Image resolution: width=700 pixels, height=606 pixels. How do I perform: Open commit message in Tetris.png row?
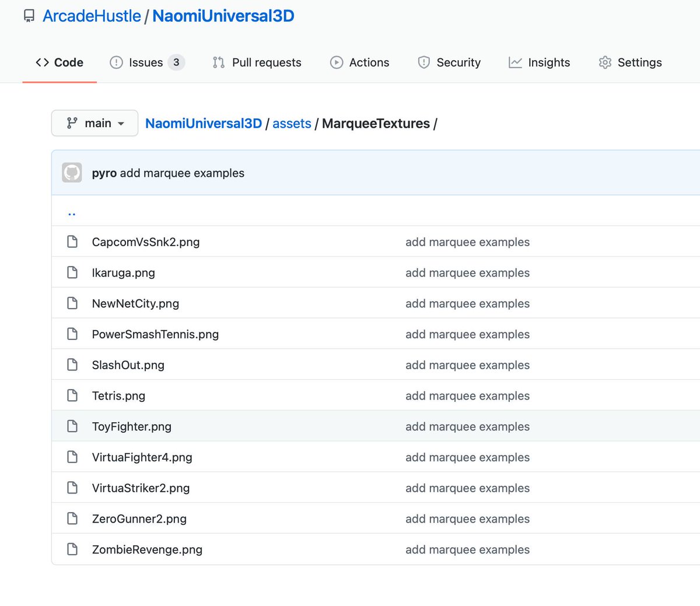point(467,396)
